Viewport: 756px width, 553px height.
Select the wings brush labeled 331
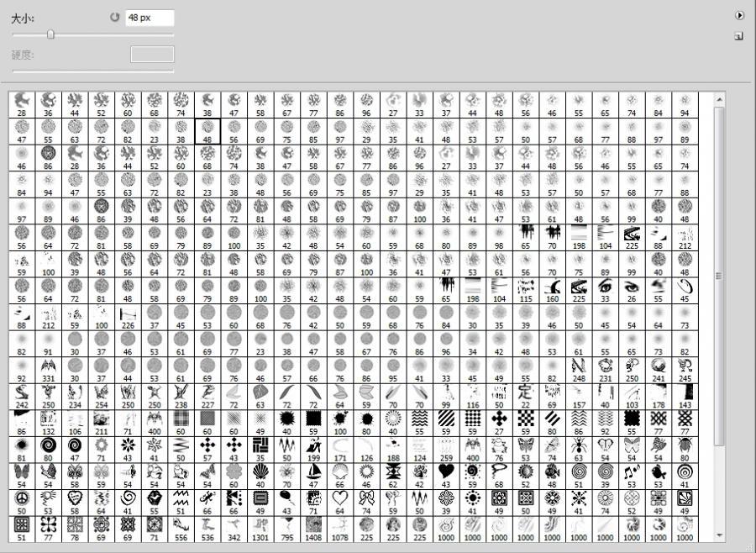[x=48, y=370]
